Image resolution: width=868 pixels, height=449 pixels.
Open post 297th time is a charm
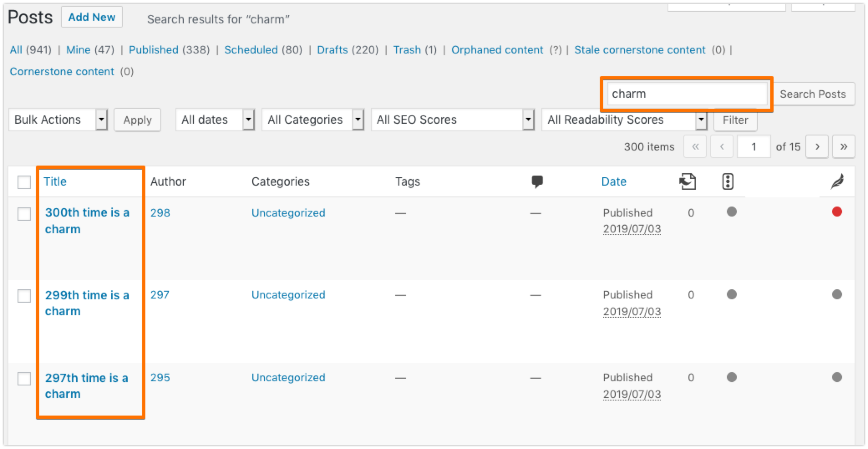tap(86, 386)
